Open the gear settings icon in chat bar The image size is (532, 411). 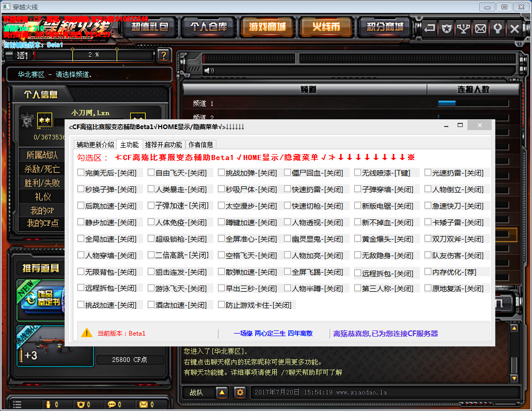coord(240,392)
